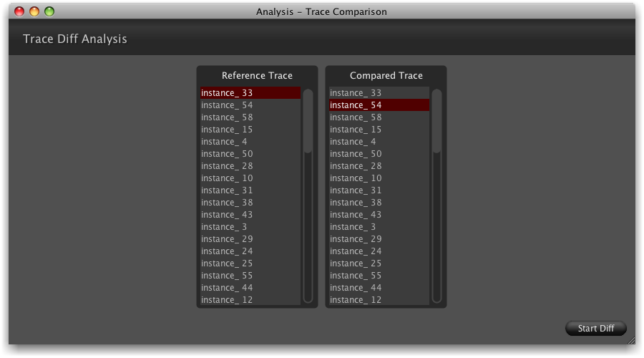
Task: Choose instance_ 58 in Reference Trace list
Action: pos(250,117)
